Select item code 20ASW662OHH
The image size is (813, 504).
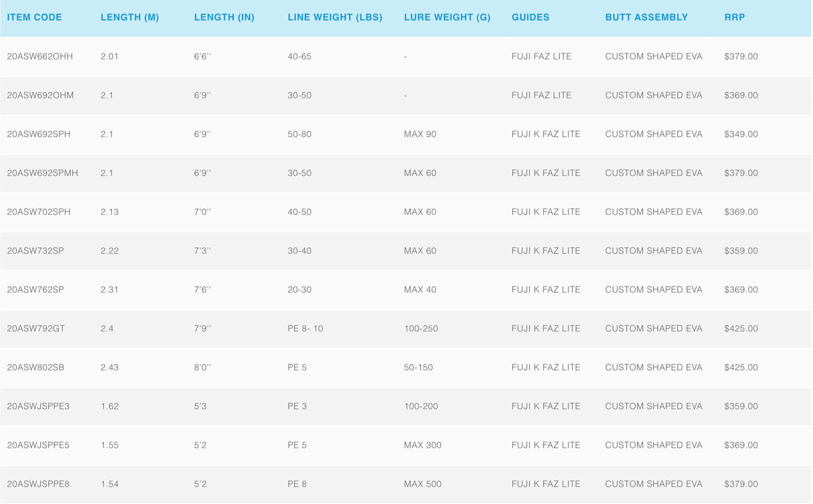tap(40, 56)
